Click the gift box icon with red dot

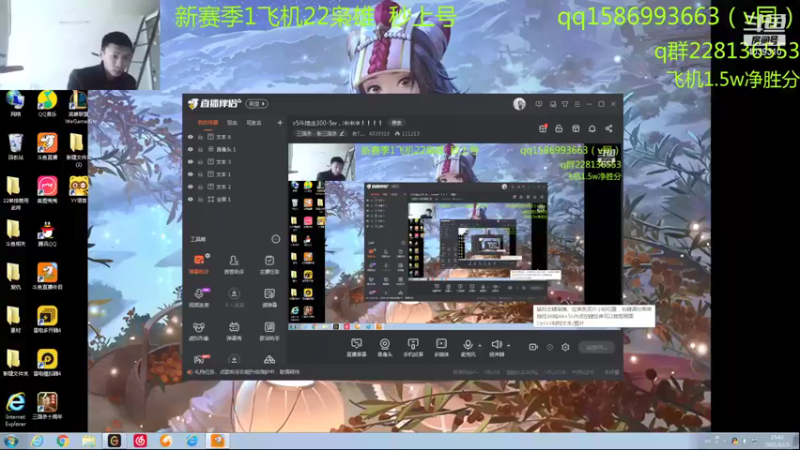543,129
